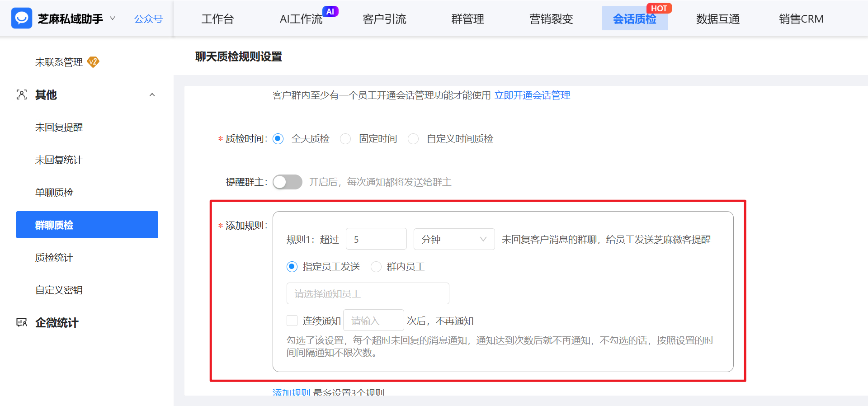Click the 聊天质检规则设置 page title
The height and width of the screenshot is (406, 868).
pos(239,57)
